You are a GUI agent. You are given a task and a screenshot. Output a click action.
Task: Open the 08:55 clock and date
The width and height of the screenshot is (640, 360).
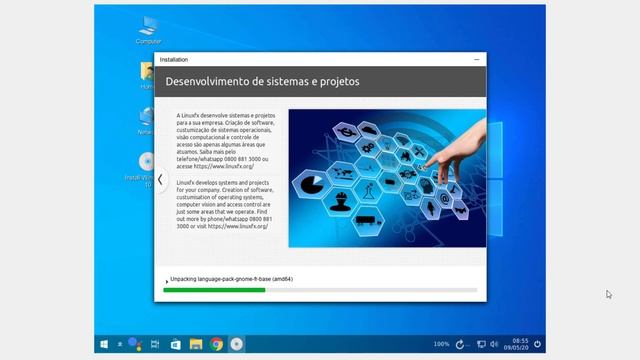(x=516, y=344)
